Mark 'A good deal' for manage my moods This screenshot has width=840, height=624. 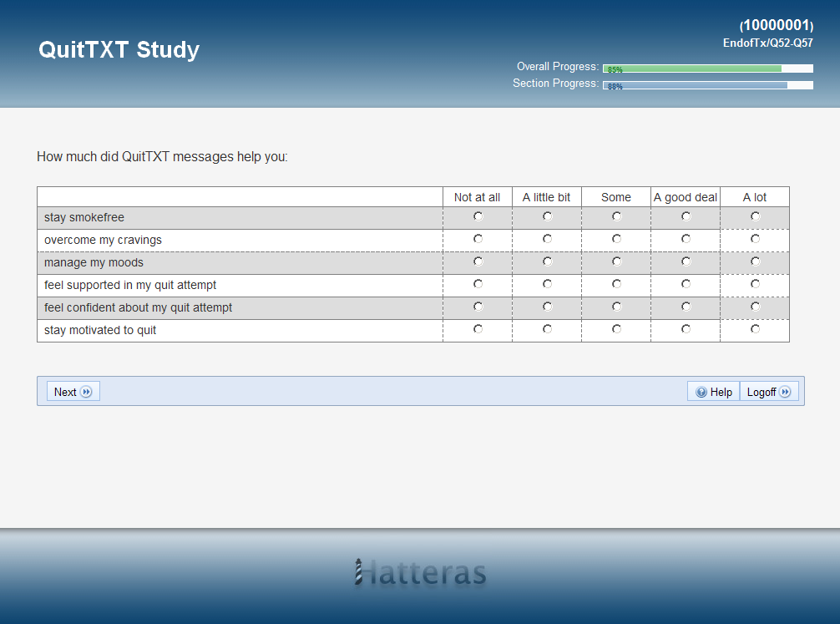point(686,261)
